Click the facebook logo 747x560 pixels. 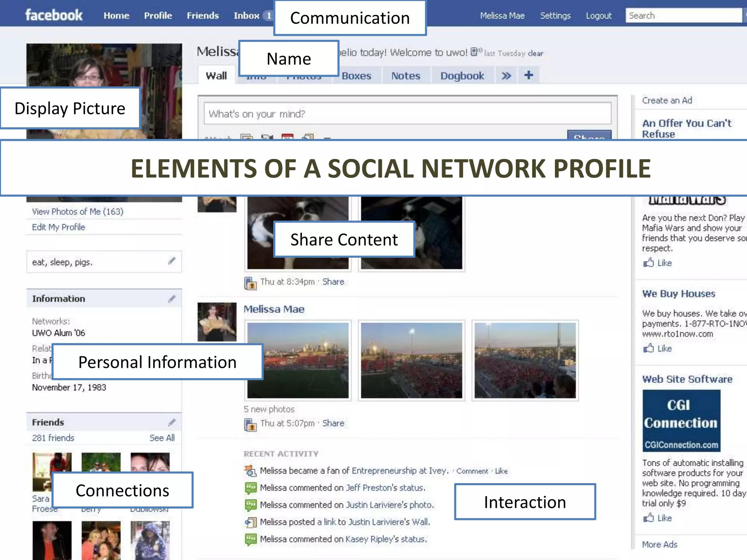point(54,15)
